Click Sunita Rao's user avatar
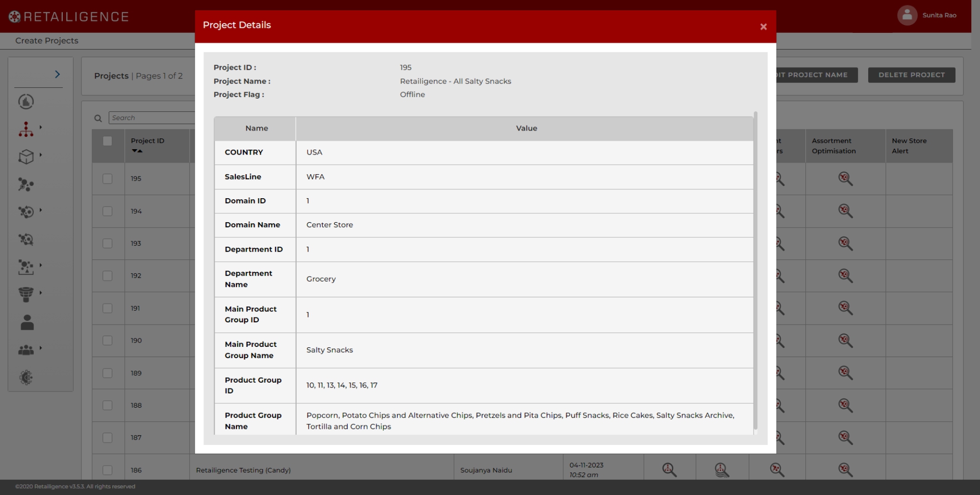Screen dimensions: 980x495 click(907, 15)
